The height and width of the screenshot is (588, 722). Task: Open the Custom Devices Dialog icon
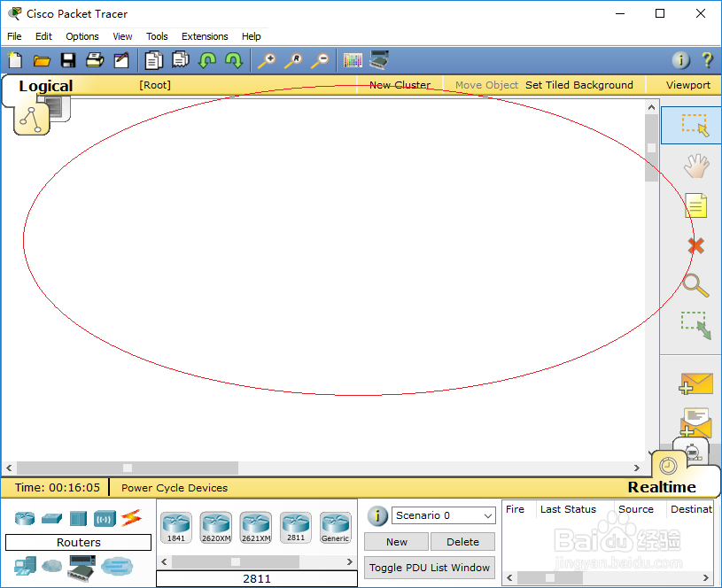pyautogui.click(x=379, y=60)
